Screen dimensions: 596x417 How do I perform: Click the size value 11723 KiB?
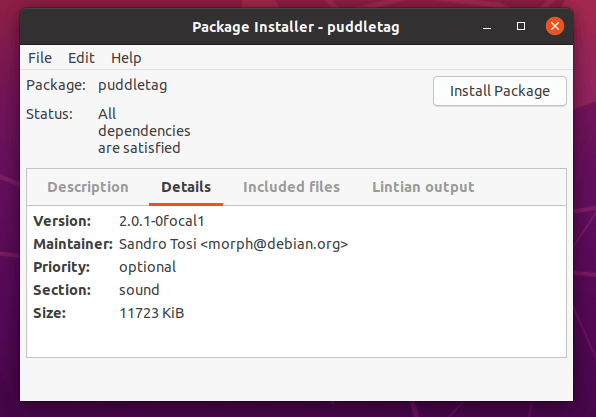[152, 313]
